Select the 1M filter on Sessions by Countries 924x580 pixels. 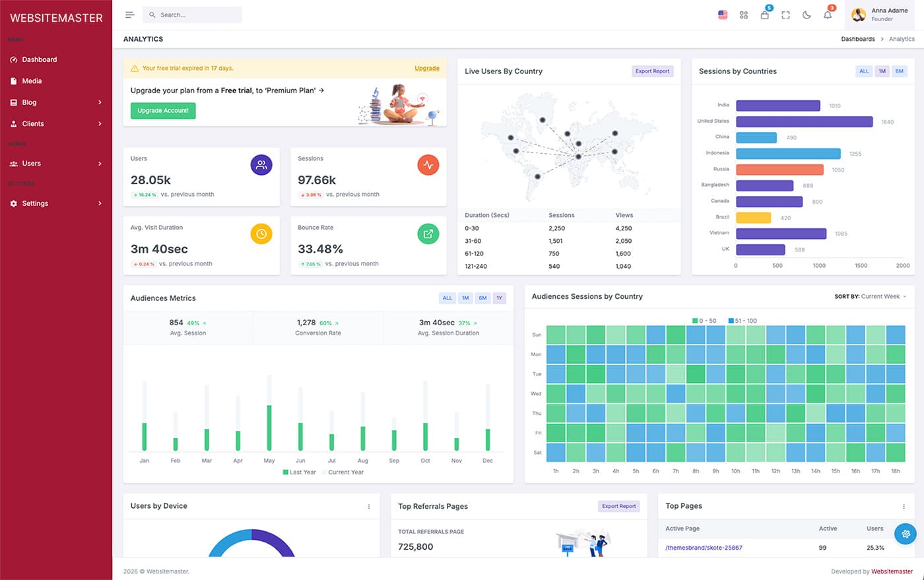882,71
